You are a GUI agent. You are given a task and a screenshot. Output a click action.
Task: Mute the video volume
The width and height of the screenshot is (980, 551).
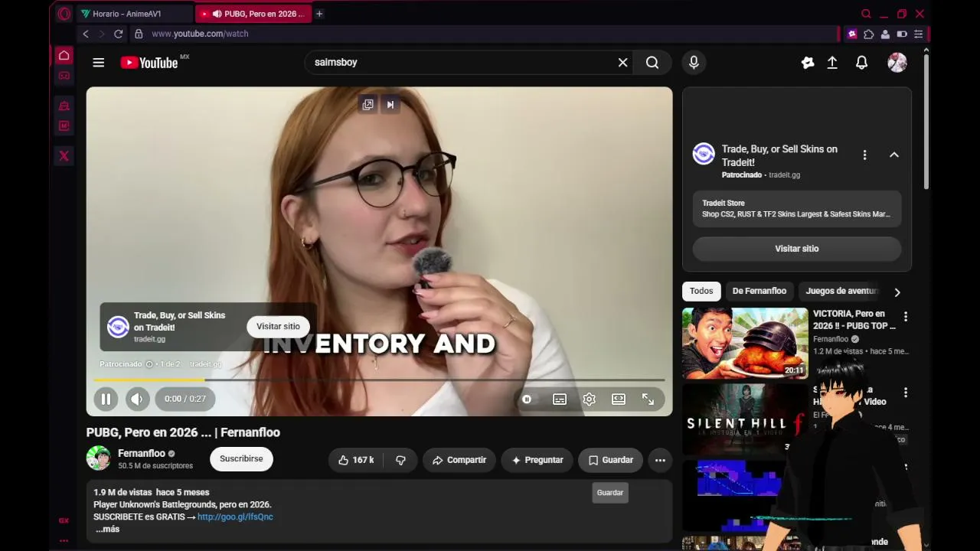click(138, 399)
